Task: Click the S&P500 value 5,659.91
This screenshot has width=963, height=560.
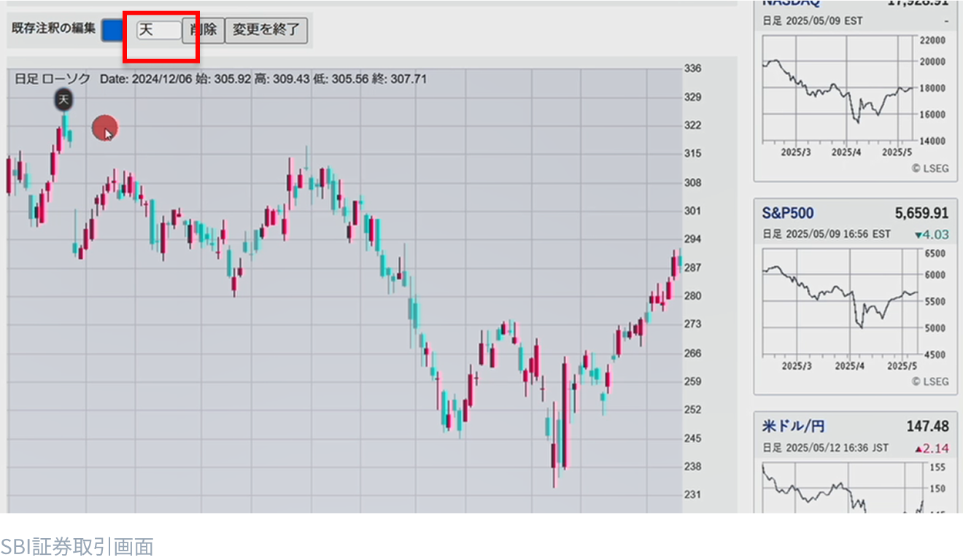Action: (921, 213)
